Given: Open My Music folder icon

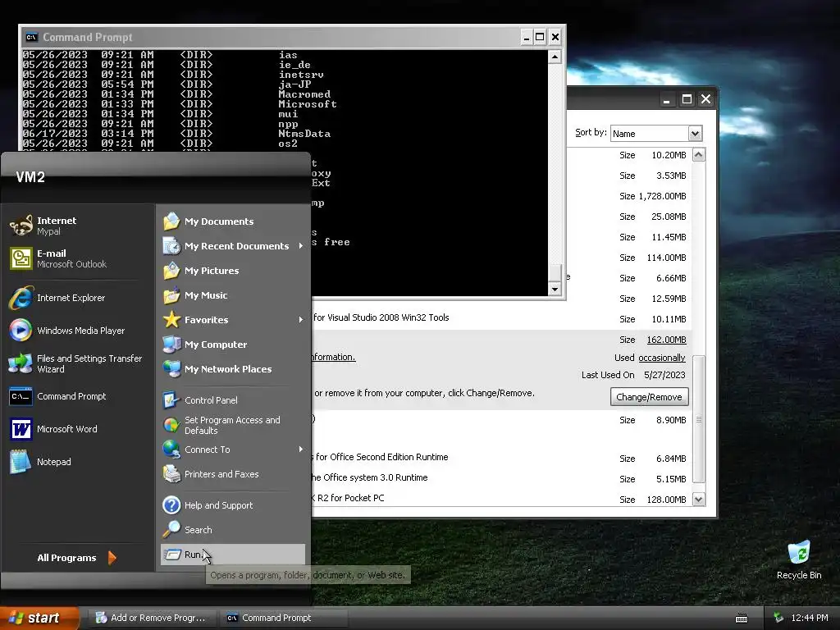Looking at the screenshot, I should [x=171, y=295].
